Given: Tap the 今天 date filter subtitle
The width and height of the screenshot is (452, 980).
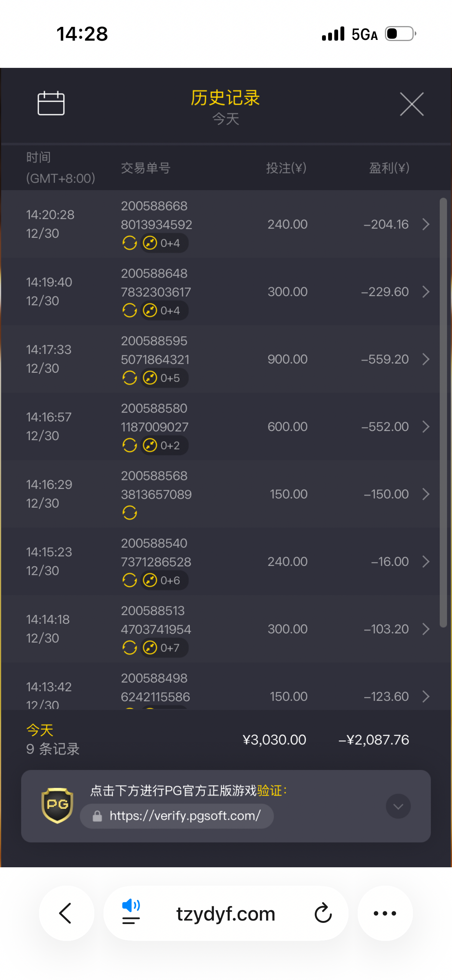Looking at the screenshot, I should (226, 119).
